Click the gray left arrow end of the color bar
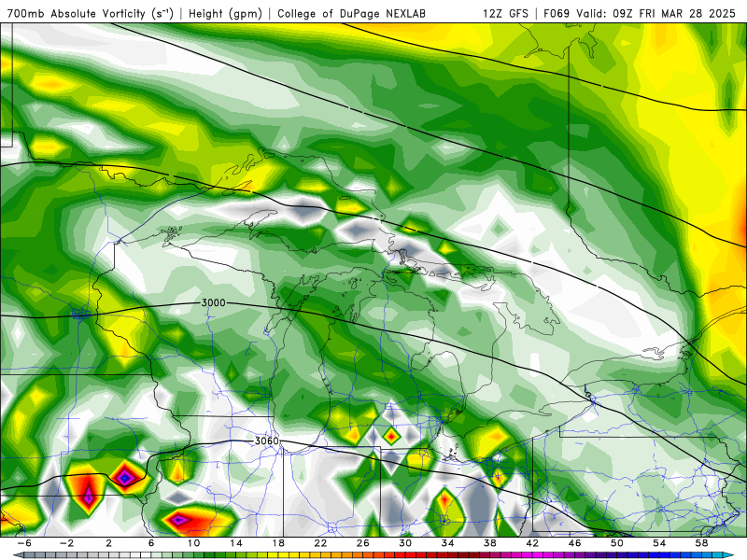 click(17, 555)
